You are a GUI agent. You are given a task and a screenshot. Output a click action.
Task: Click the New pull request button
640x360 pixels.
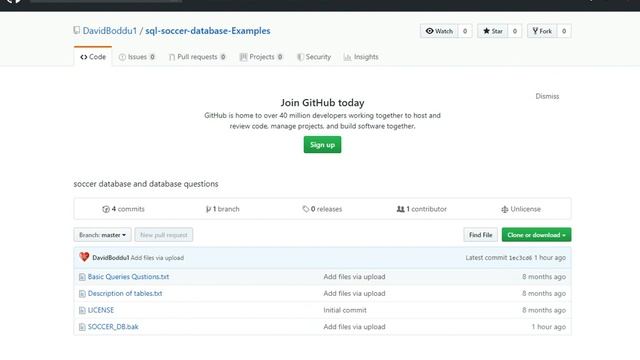tap(164, 235)
